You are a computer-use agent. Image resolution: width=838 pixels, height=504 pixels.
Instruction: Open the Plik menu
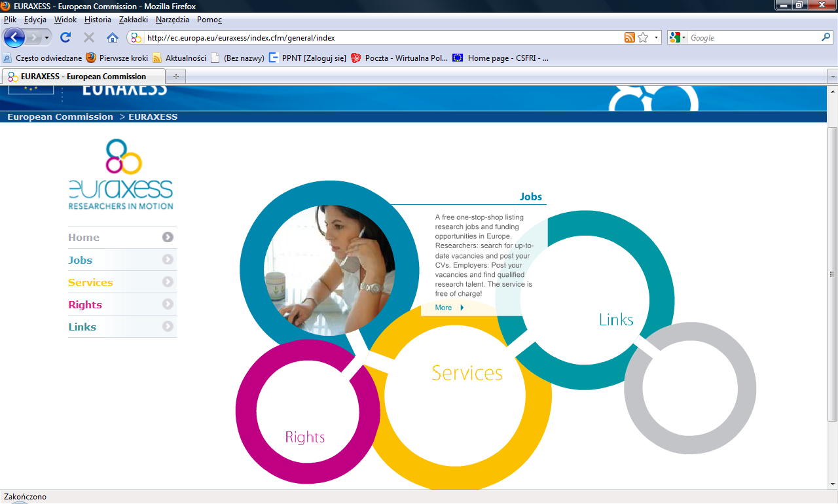10,20
